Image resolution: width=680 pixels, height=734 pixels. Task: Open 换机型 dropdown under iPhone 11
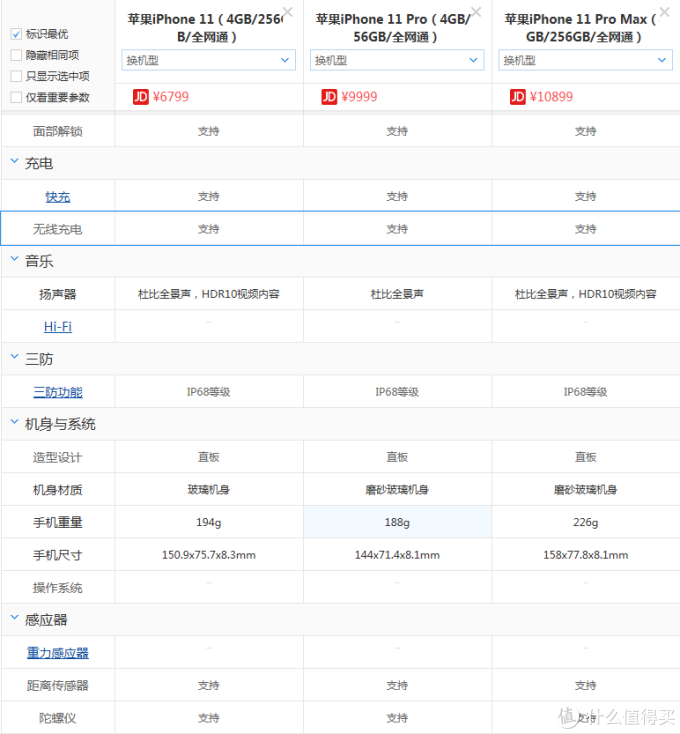coord(208,60)
